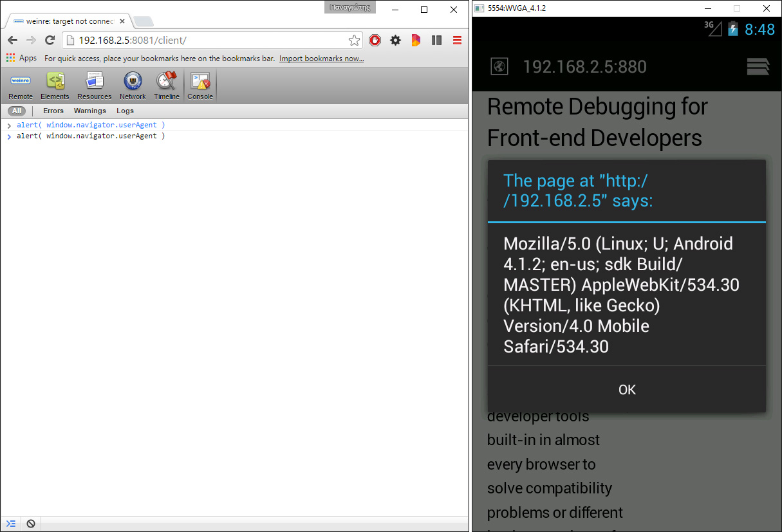Screen dimensions: 782x532
Task: Expand the first userAgent console entry
Action: [x=8, y=125]
